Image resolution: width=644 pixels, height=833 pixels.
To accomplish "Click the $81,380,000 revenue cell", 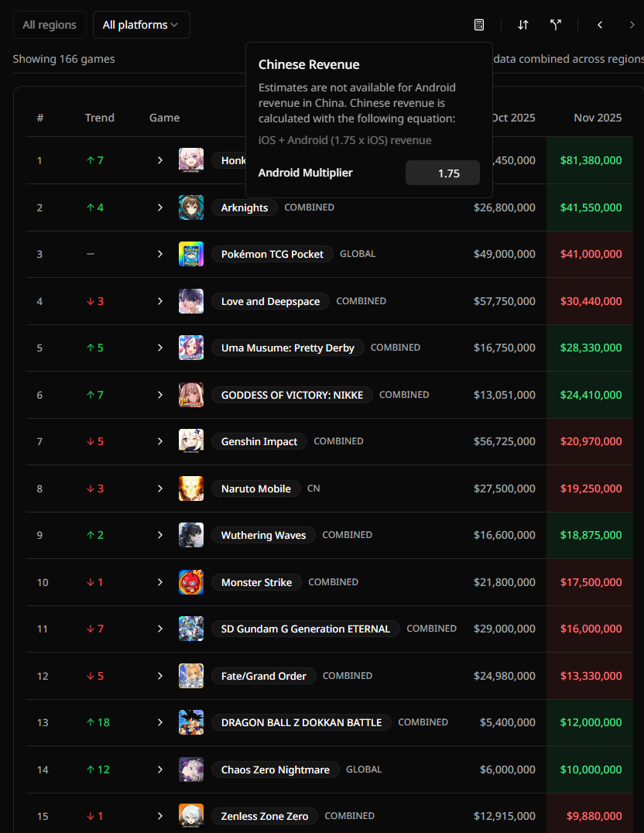I will [591, 160].
